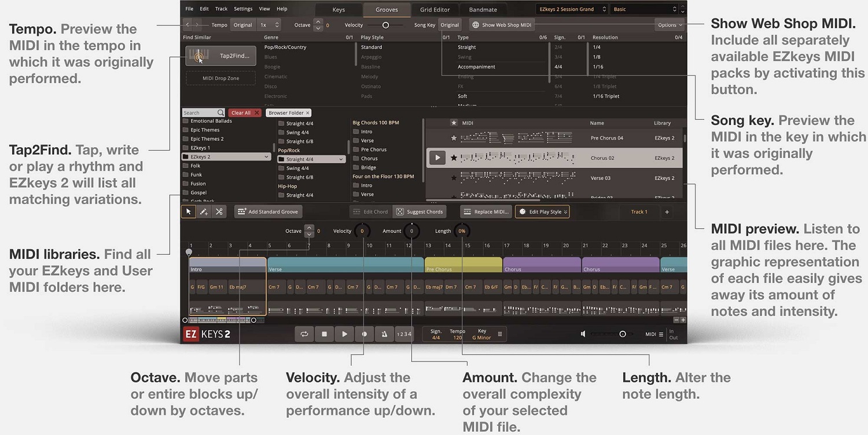The height and width of the screenshot is (435, 868).
Task: Toggle the 1/16 resolution filter
Action: pos(597,67)
